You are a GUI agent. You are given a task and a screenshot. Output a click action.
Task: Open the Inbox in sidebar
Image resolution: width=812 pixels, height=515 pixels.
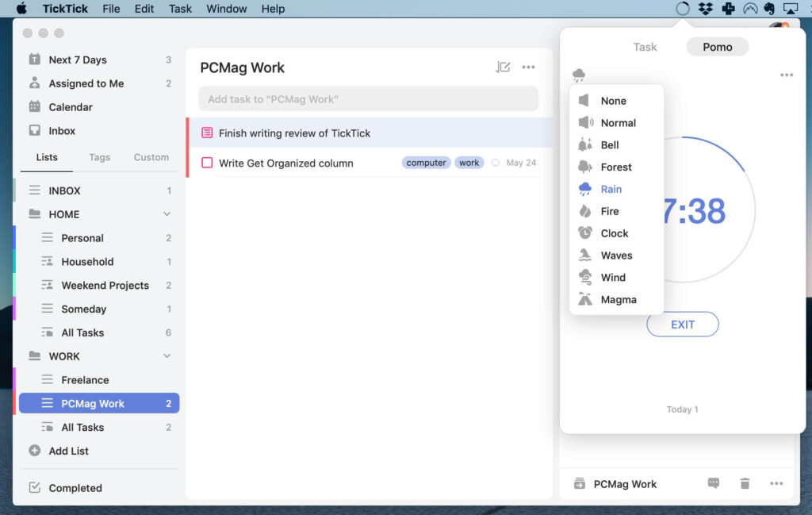[99, 131]
